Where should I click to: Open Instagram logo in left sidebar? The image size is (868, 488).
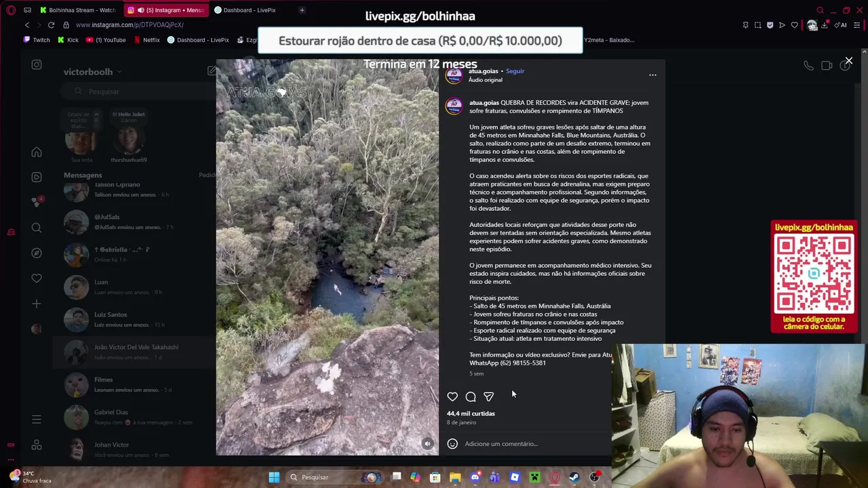pyautogui.click(x=37, y=65)
